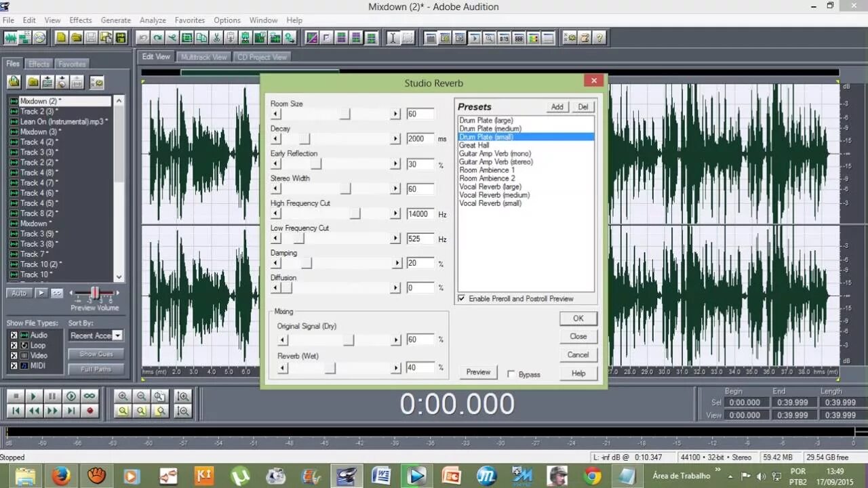Switch to CD Project View tab
Screen dimensions: 868x488
tap(262, 57)
